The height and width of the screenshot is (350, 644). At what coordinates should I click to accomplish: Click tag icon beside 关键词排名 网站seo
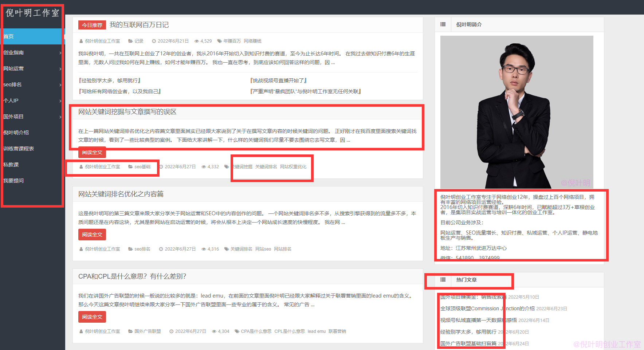coord(227,249)
